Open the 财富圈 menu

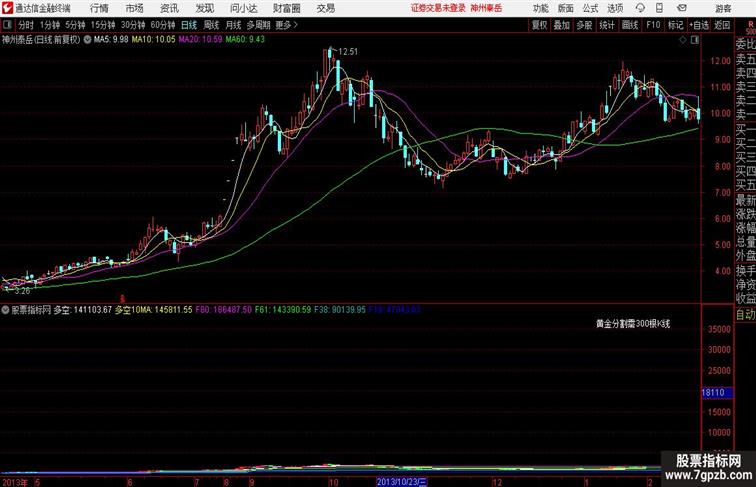click(x=286, y=8)
